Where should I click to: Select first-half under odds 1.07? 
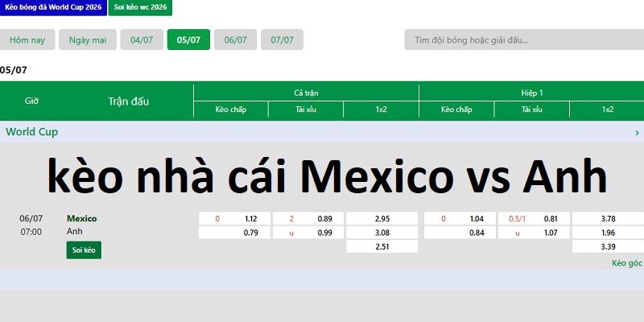point(534,233)
